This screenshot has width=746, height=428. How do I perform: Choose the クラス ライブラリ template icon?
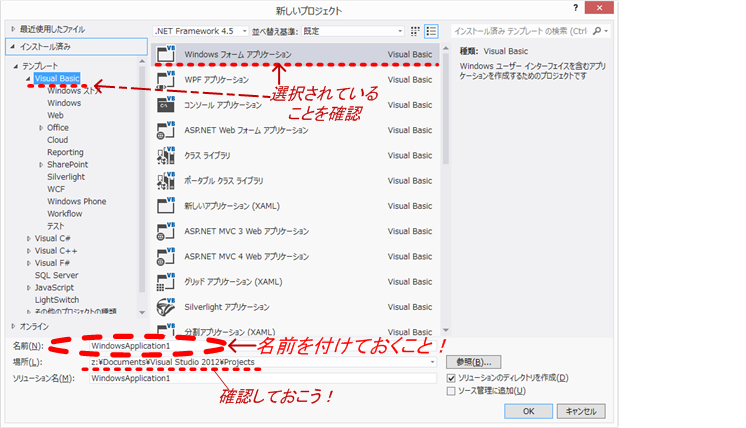coord(166,155)
